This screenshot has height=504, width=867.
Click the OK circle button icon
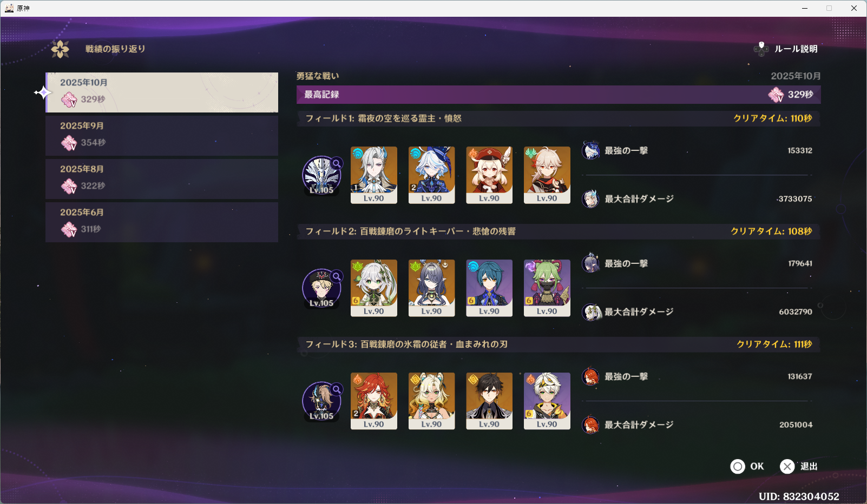(x=738, y=466)
